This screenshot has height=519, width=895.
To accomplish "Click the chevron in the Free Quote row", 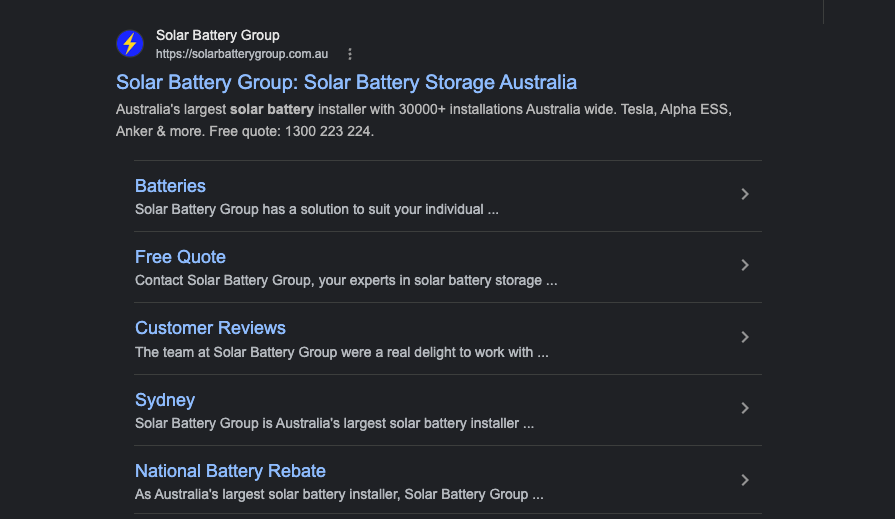I will pyautogui.click(x=745, y=265).
